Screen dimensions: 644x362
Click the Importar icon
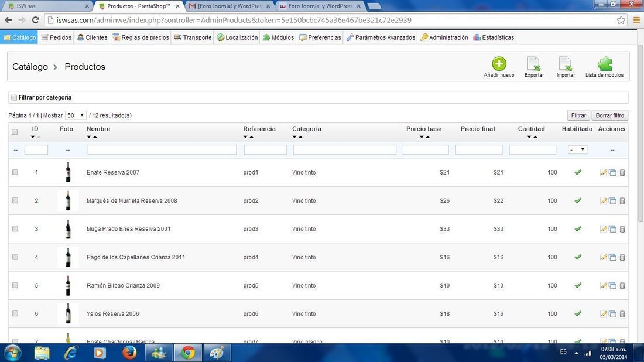(565, 64)
